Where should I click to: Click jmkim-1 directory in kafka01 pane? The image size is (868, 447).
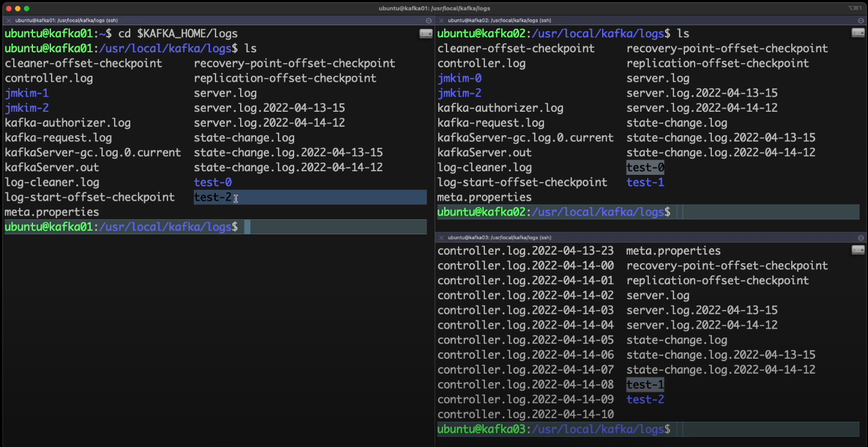26,93
